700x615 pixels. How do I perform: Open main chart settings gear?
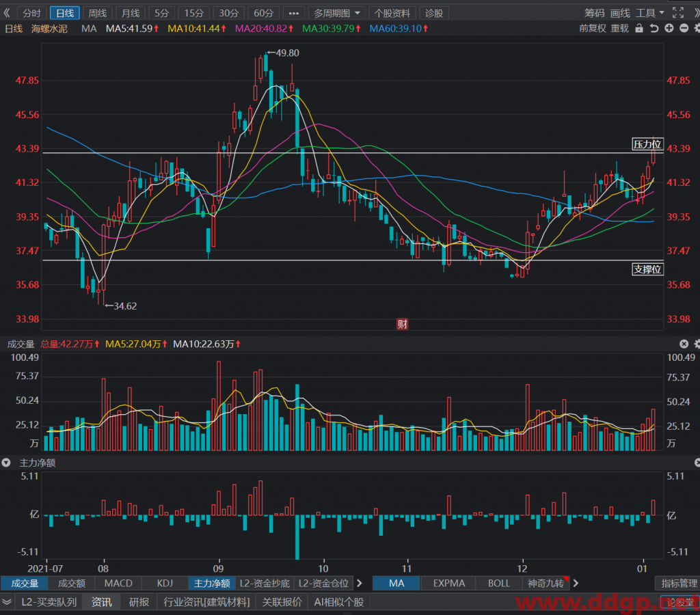coord(697,29)
